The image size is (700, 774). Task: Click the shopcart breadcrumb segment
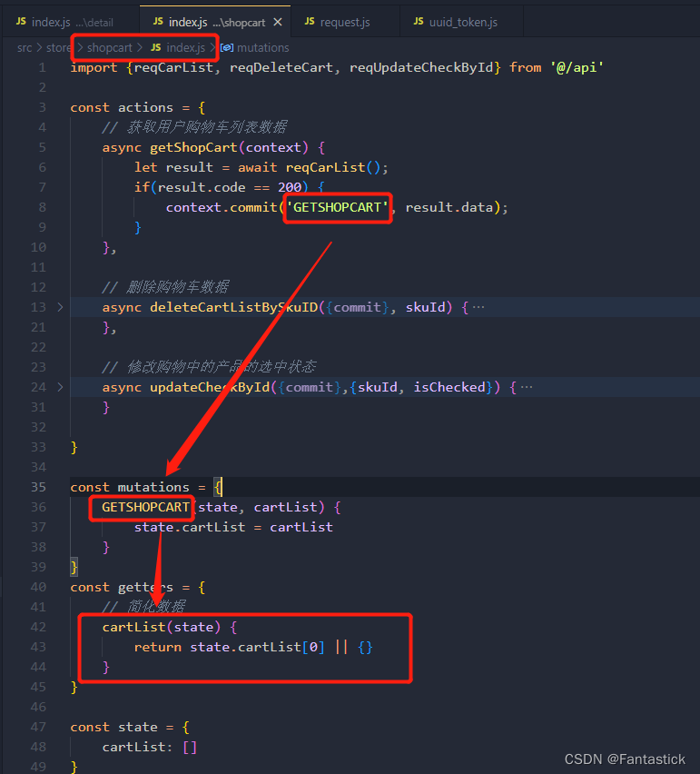click(x=110, y=48)
